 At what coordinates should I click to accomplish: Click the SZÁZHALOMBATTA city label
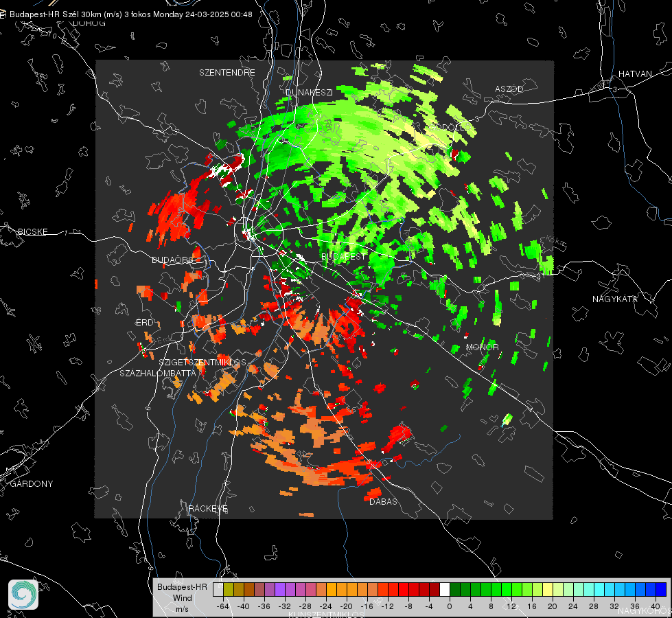click(158, 373)
